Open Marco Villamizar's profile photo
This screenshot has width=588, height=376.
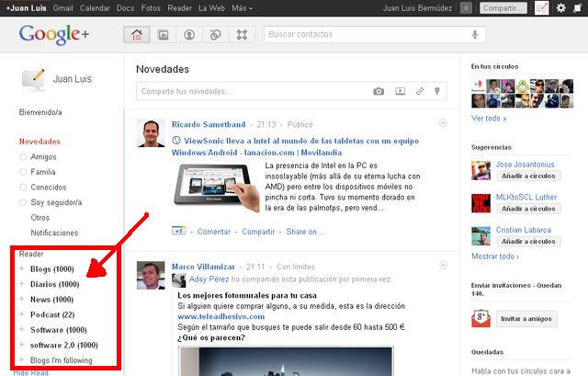coord(151,276)
